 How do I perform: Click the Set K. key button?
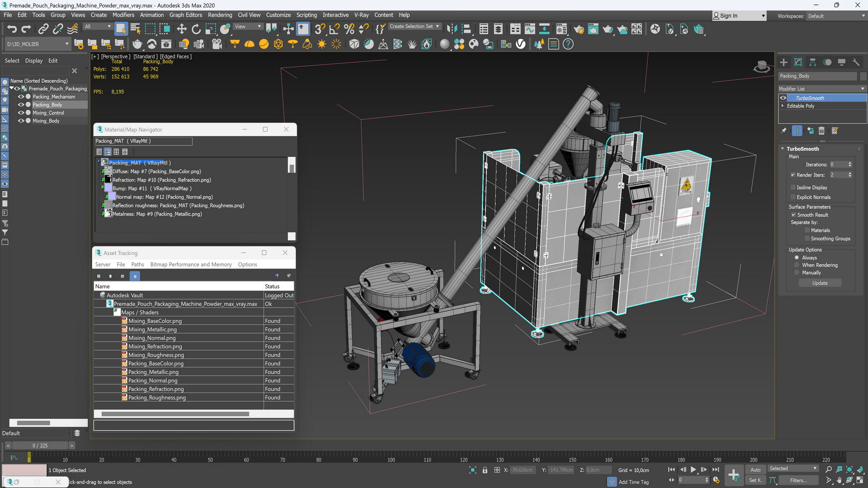click(755, 481)
